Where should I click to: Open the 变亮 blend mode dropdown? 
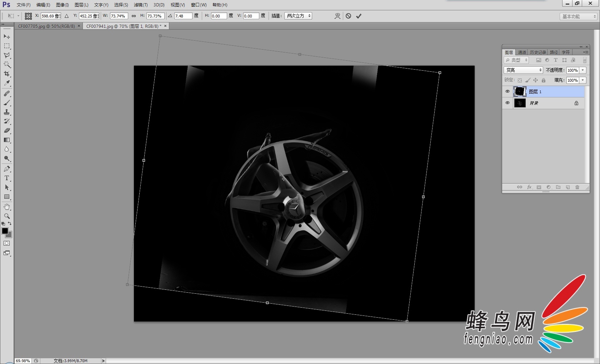click(523, 70)
